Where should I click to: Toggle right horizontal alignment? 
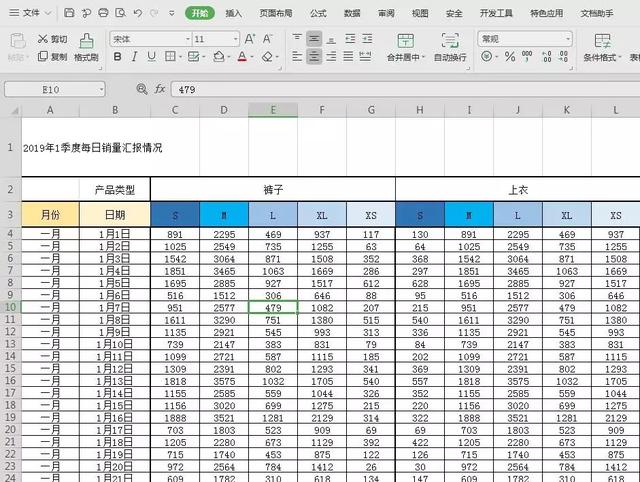click(331, 56)
